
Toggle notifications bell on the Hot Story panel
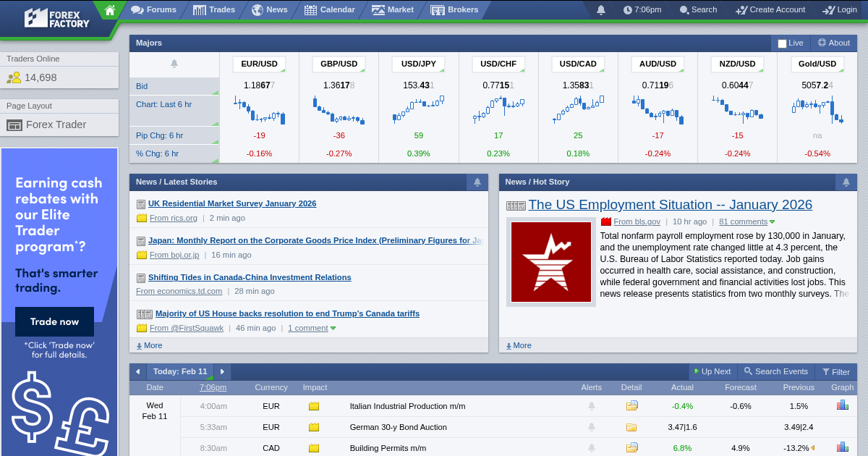845,182
